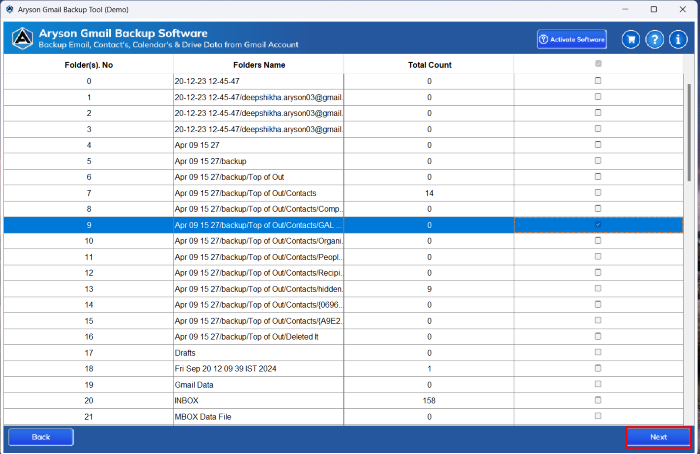Check the box for Gmail Data folder
Screen dimensions: 700x454
tap(598, 384)
